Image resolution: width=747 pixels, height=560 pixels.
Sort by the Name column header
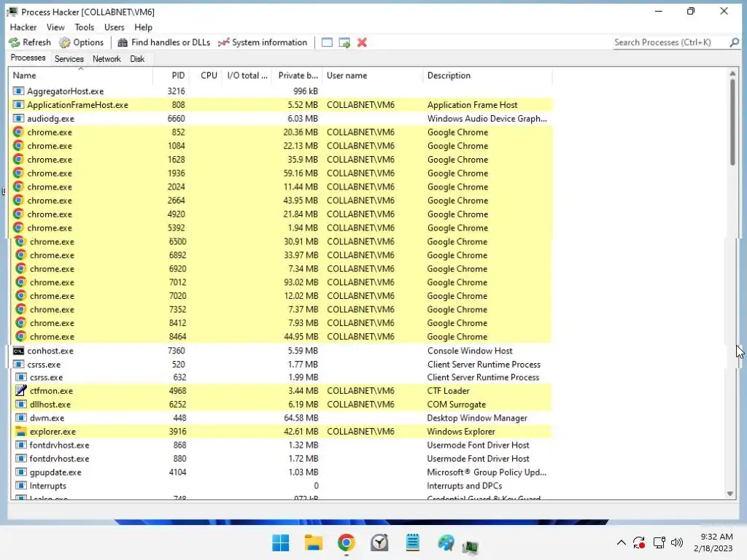pyautogui.click(x=81, y=75)
